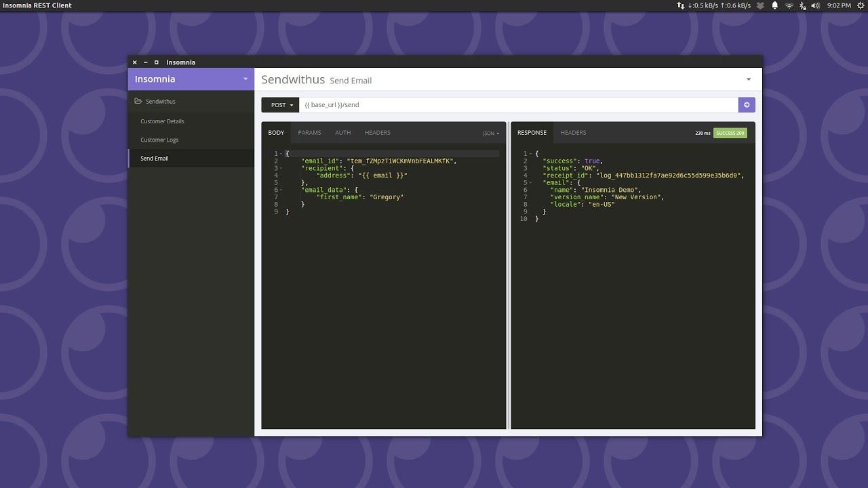The height and width of the screenshot is (488, 868).
Task: Open the POST method dropdown
Action: coord(280,105)
